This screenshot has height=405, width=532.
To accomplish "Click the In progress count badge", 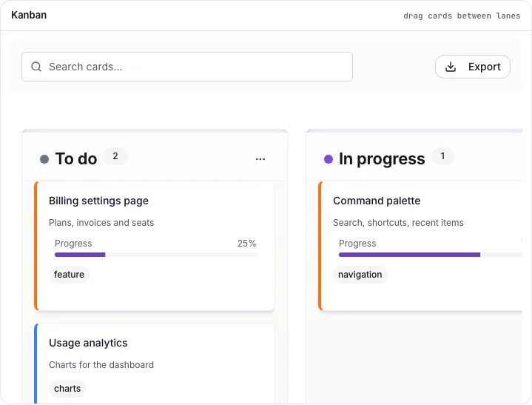I will coord(442,156).
